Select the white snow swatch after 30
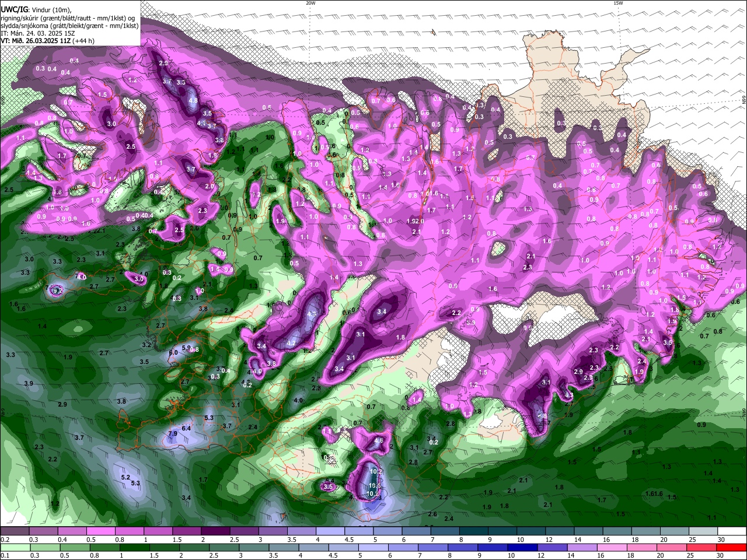The width and height of the screenshot is (747, 560). point(732,531)
